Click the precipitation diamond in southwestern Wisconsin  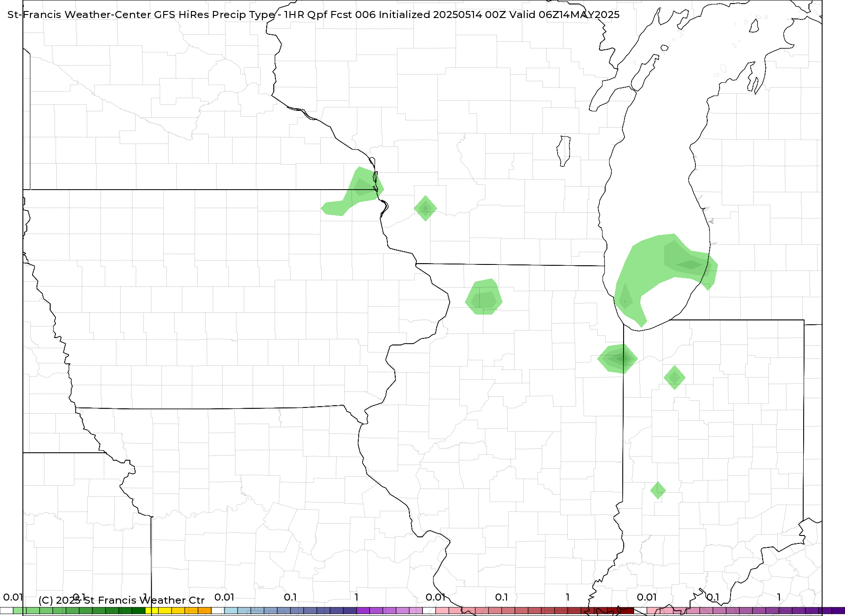(x=426, y=208)
